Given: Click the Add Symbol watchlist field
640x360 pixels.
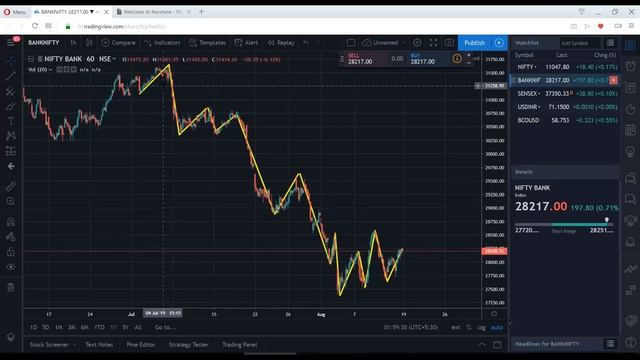Looking at the screenshot, I should [580, 43].
